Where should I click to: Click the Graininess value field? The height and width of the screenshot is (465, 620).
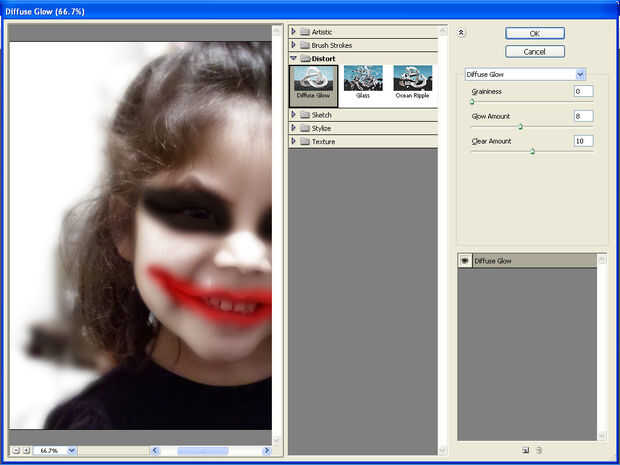click(x=583, y=91)
